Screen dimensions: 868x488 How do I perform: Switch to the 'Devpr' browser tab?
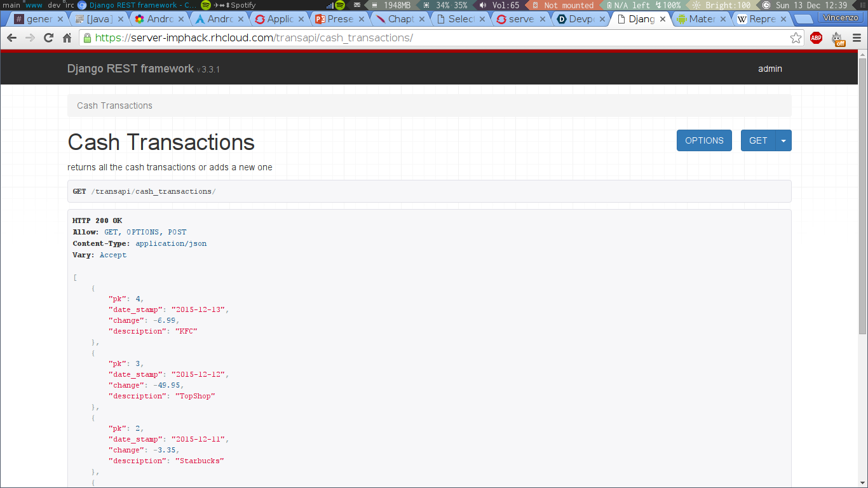click(x=581, y=19)
